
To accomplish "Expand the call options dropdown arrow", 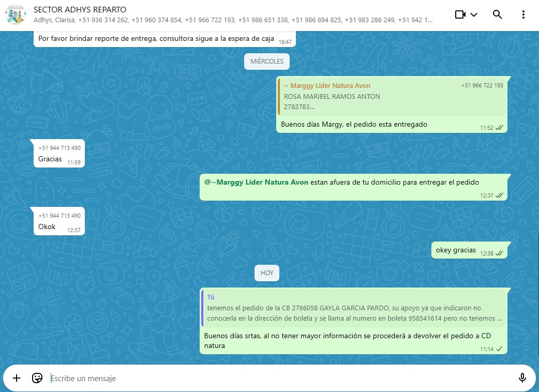I will (x=474, y=14).
